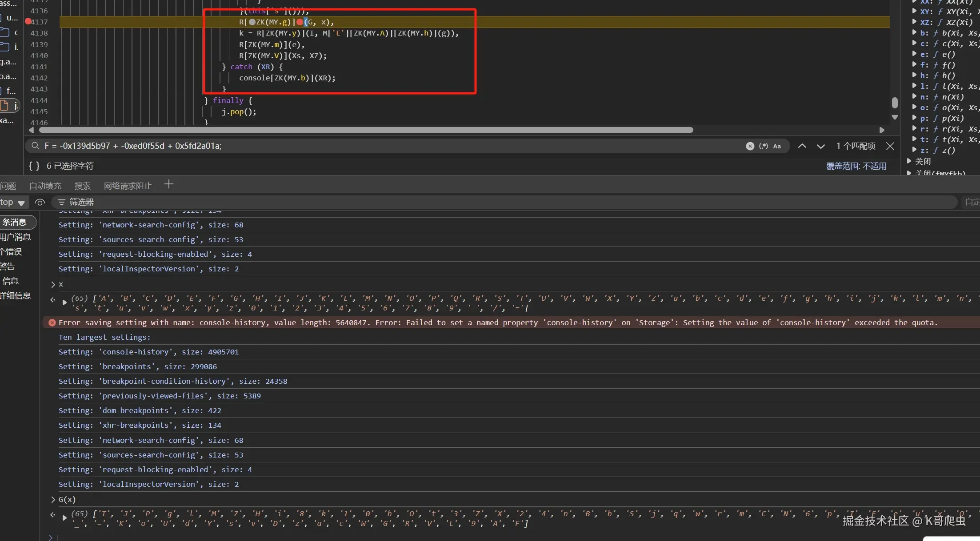980x541 pixels.
Task: Toggle regular expression search option
Action: point(764,146)
